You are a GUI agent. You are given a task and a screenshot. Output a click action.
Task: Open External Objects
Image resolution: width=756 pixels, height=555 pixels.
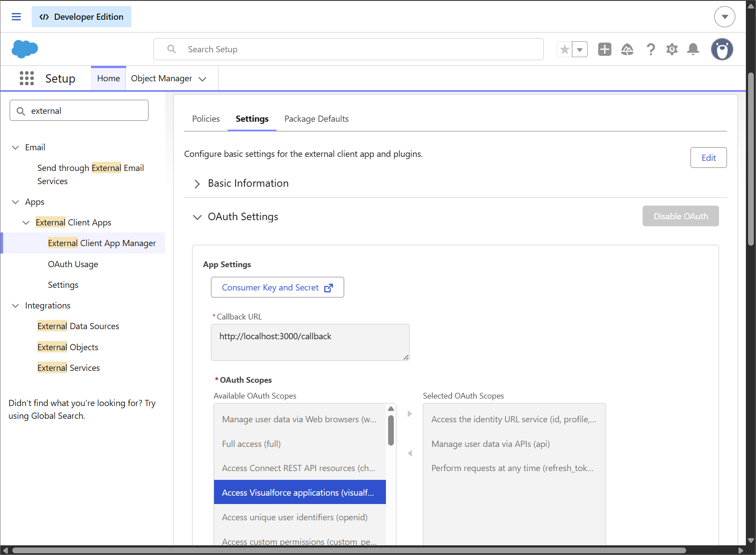68,347
